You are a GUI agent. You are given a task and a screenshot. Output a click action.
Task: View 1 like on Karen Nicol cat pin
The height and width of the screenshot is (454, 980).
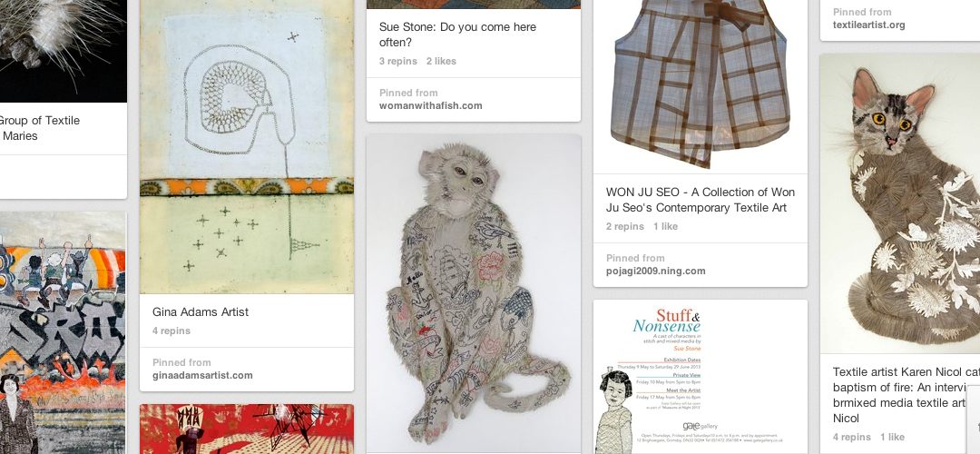[x=893, y=437]
